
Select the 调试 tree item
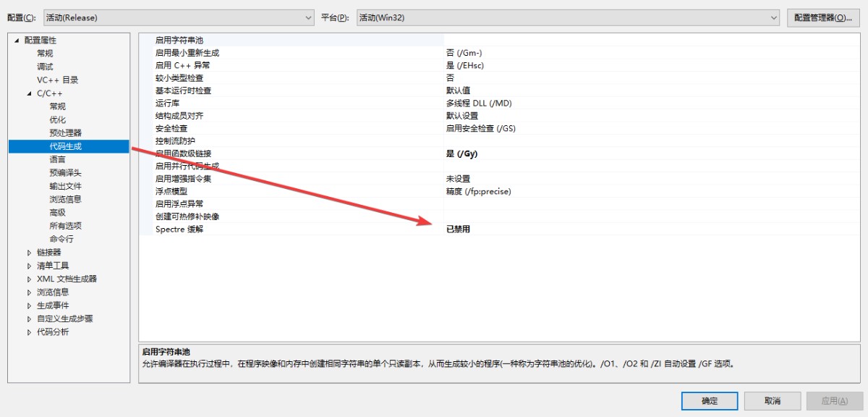[45, 67]
